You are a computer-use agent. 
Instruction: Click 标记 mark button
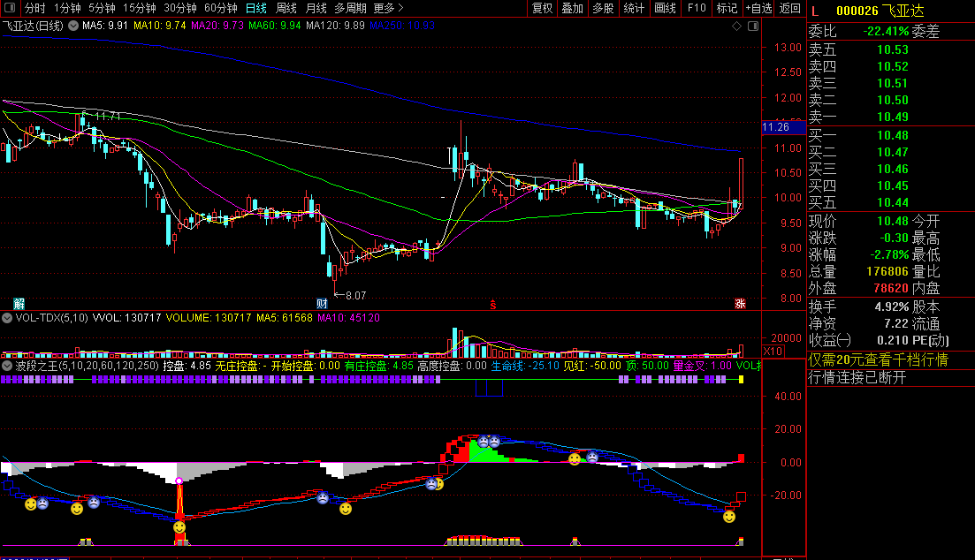pos(727,8)
